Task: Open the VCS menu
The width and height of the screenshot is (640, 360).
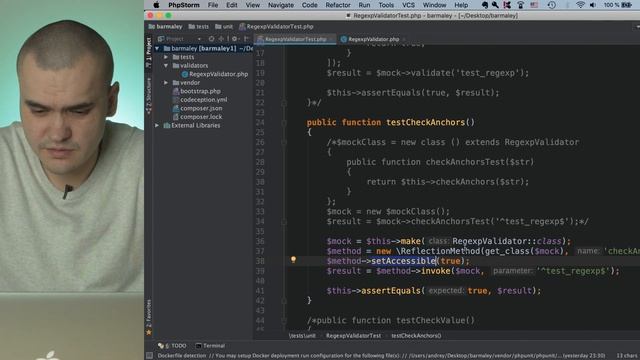Action: [408, 5]
